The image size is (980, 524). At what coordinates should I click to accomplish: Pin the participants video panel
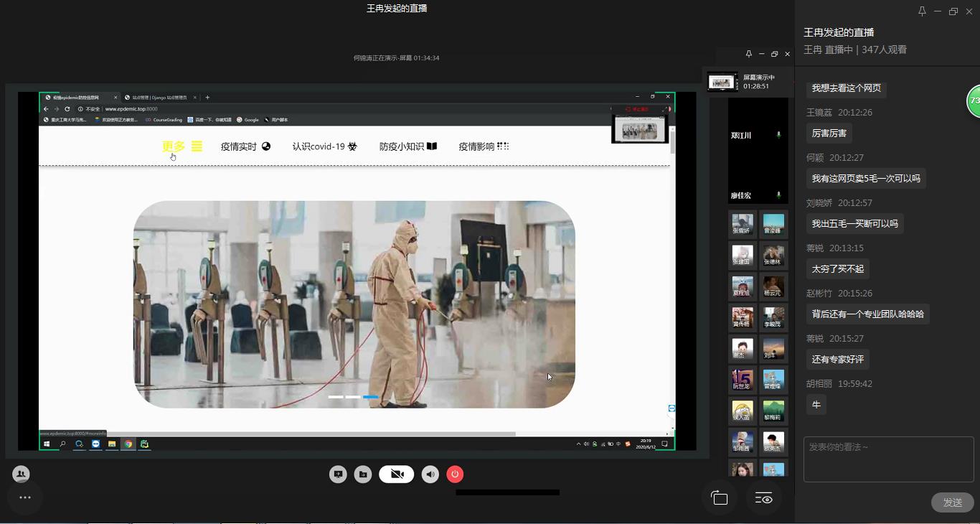click(x=748, y=54)
